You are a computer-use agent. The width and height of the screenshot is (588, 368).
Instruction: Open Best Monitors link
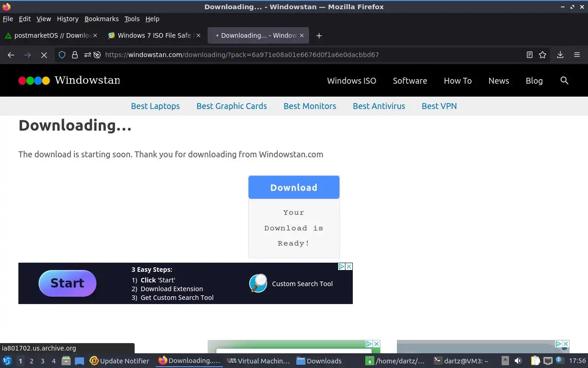click(x=310, y=106)
